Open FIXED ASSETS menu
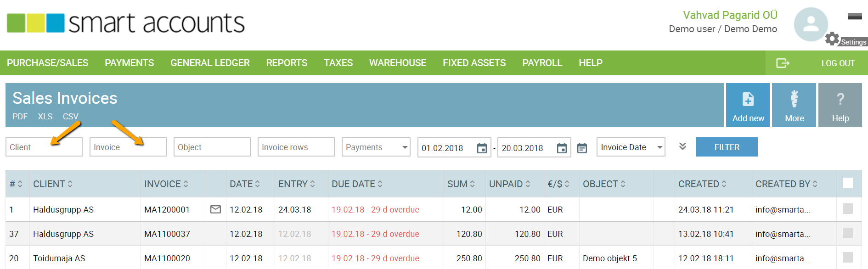Screen dimensions: 868x269 pos(474,63)
